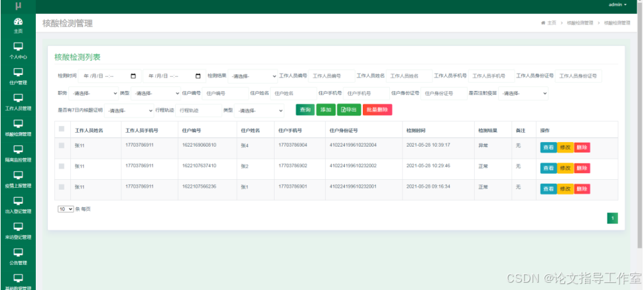The height and width of the screenshot is (290, 644).
Task: Open calendar picker of second date field
Action: click(x=198, y=76)
